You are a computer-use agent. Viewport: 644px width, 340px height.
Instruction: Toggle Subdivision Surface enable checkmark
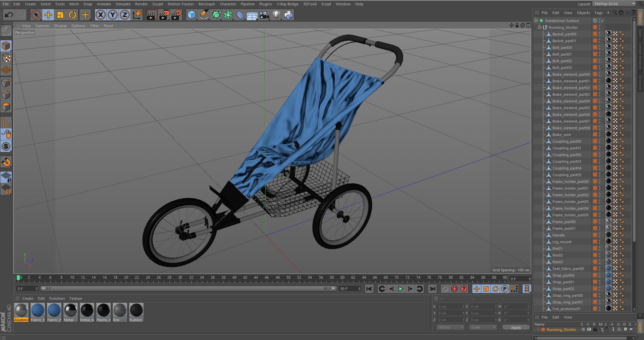coord(603,21)
